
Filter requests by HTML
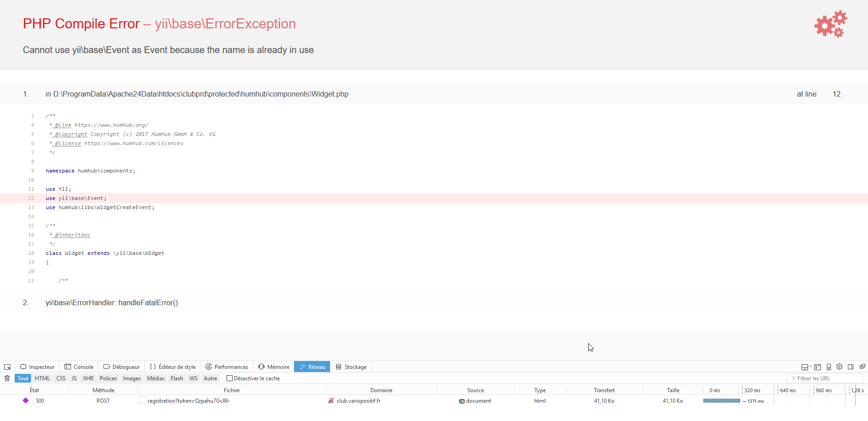pyautogui.click(x=42, y=378)
